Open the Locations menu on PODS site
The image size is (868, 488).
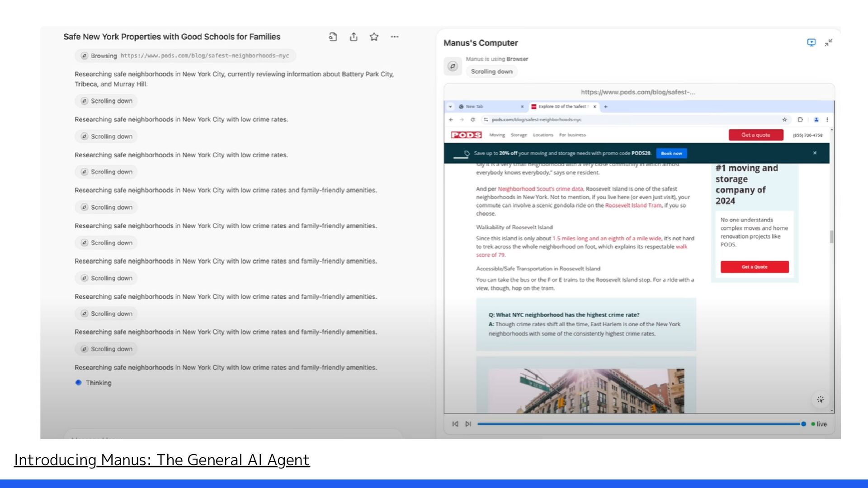pos(542,135)
